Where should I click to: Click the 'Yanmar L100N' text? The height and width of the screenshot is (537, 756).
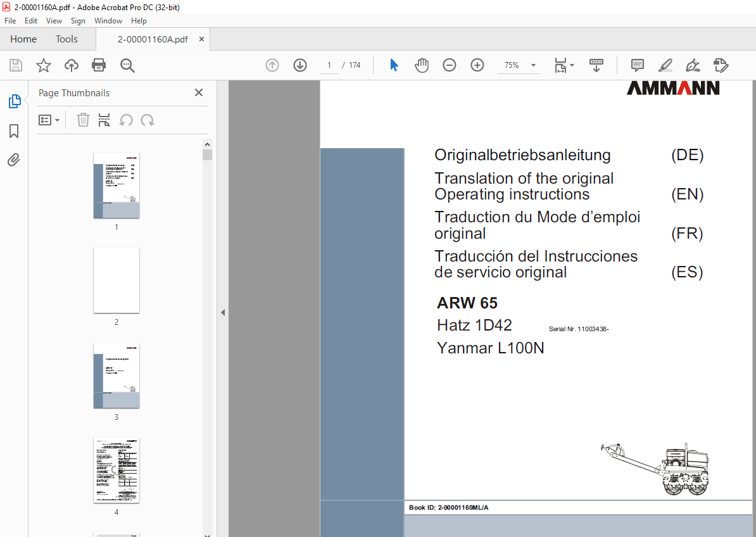490,348
